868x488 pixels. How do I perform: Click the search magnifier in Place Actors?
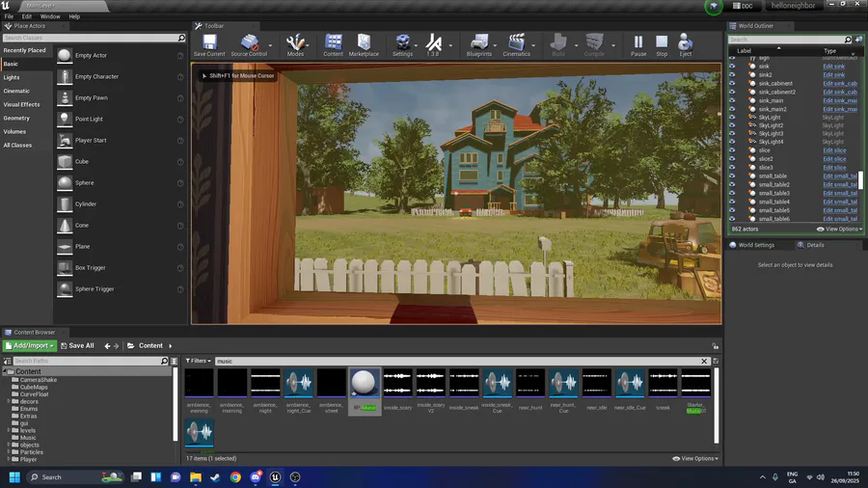[181, 38]
